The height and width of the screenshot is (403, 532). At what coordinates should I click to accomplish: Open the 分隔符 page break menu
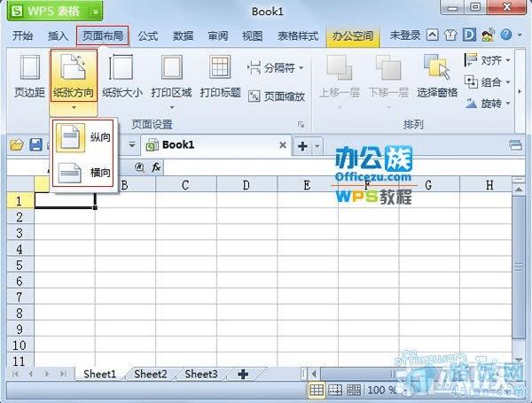coord(275,68)
